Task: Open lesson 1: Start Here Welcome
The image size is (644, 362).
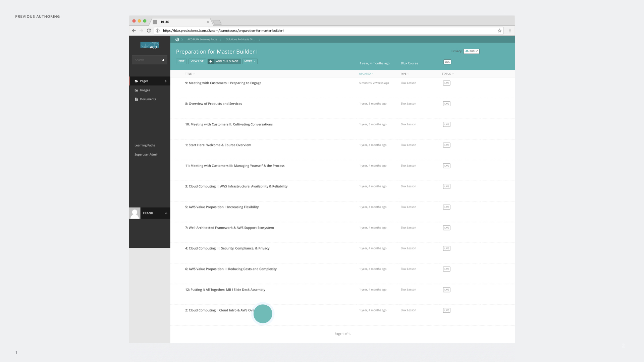Action: 218,145
